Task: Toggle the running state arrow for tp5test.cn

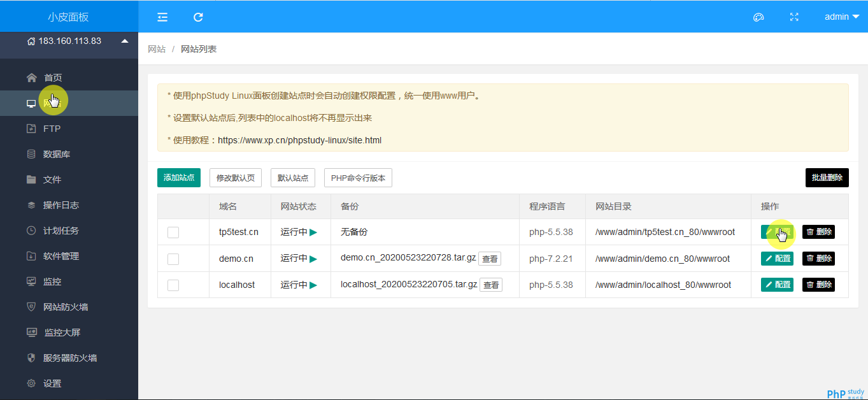Action: 313,232
